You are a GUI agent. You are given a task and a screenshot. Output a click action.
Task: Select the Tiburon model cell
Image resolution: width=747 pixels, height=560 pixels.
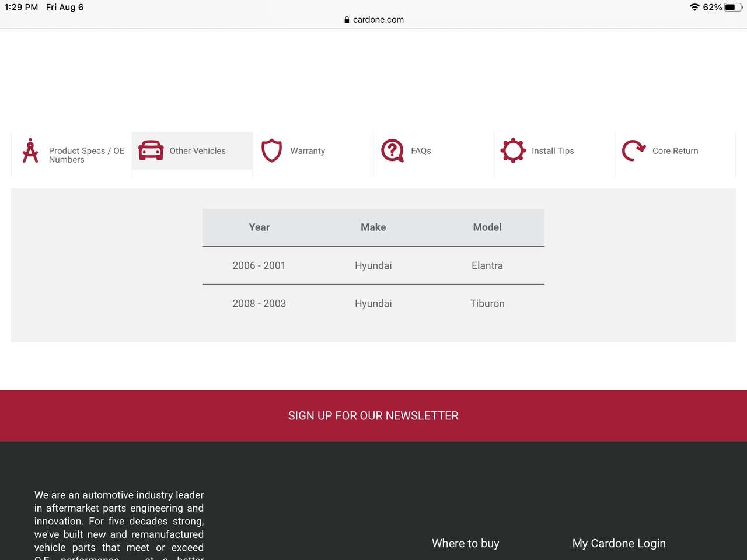(487, 304)
